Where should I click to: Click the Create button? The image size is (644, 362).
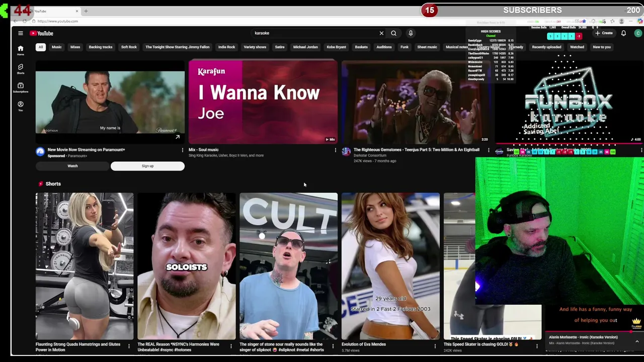coord(604,33)
